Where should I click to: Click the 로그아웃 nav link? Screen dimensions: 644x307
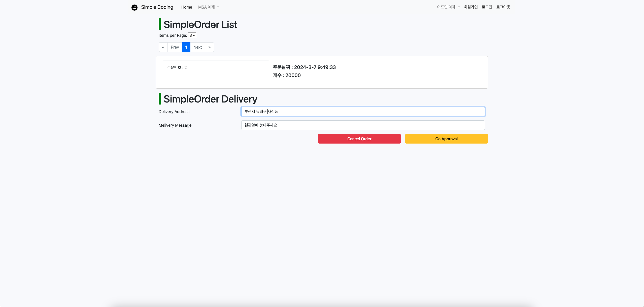tap(503, 7)
